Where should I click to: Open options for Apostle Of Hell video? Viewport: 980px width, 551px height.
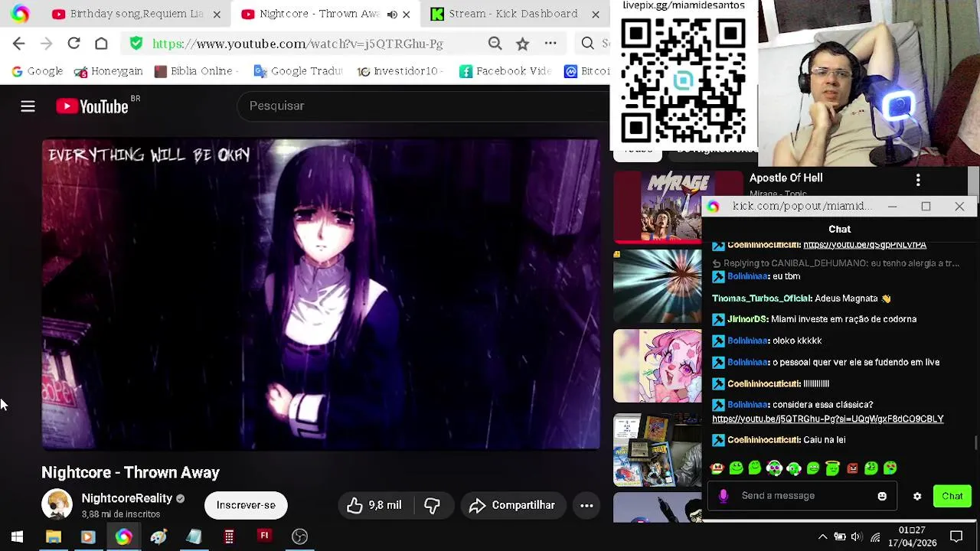(918, 180)
